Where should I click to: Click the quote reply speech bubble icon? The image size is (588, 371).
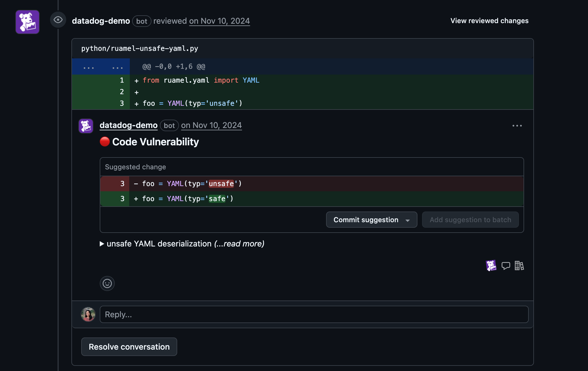click(x=506, y=266)
